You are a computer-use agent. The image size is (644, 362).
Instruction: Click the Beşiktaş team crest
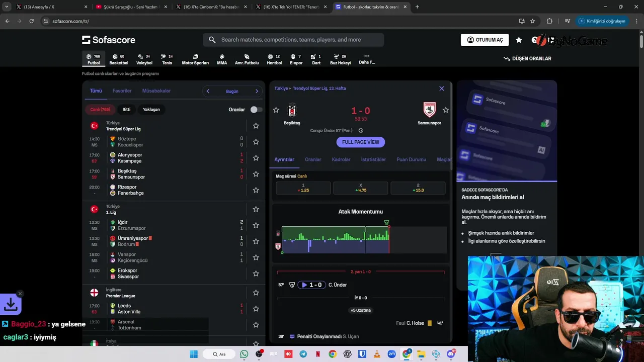pyautogui.click(x=292, y=110)
